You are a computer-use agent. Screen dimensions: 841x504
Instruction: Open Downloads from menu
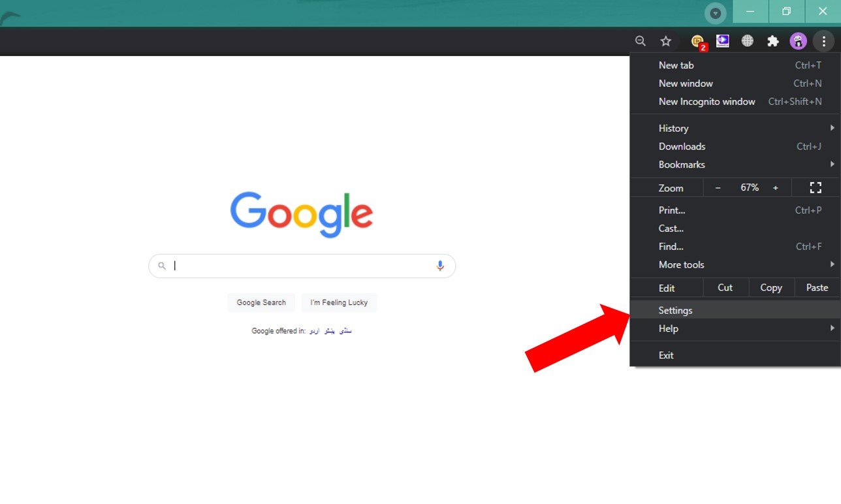[735, 147]
